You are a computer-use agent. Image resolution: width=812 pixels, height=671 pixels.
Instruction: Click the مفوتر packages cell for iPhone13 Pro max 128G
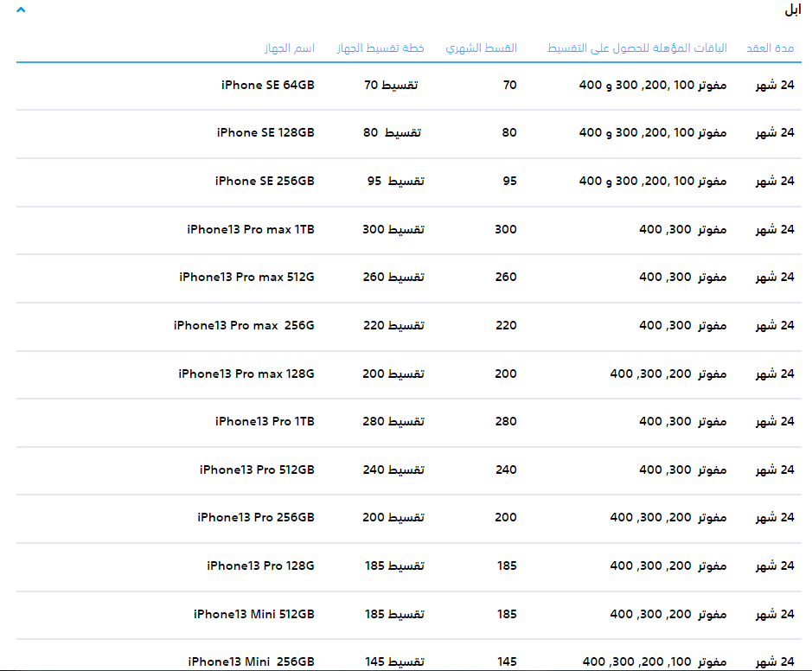click(x=668, y=374)
